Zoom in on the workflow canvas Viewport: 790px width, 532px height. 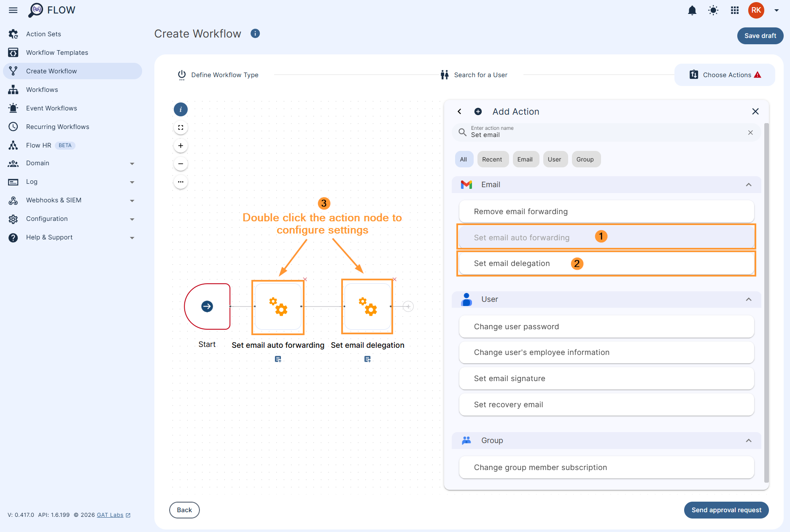click(x=181, y=145)
